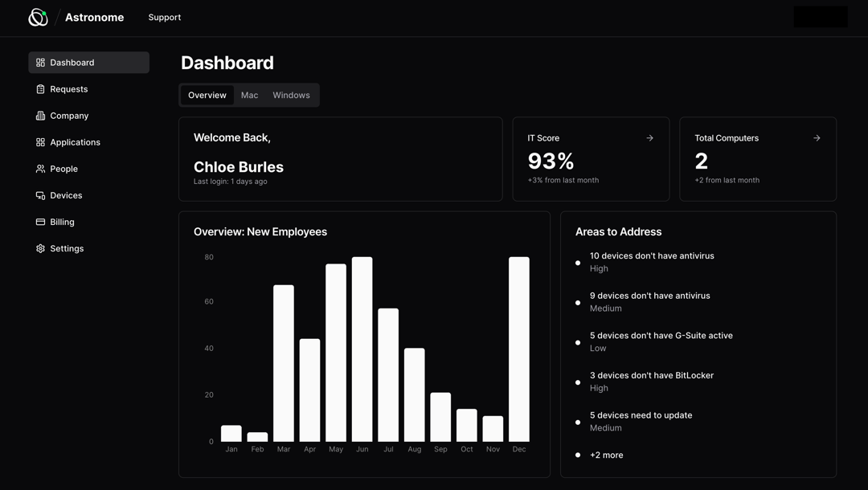Click '+2 from last month' text
Image resolution: width=868 pixels, height=490 pixels.
727,180
